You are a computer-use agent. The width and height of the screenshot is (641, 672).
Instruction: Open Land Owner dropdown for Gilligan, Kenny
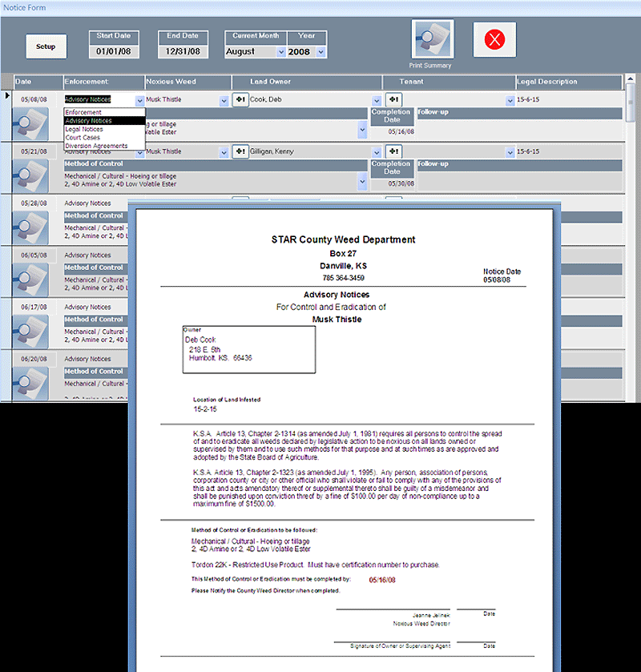pyautogui.click(x=377, y=152)
